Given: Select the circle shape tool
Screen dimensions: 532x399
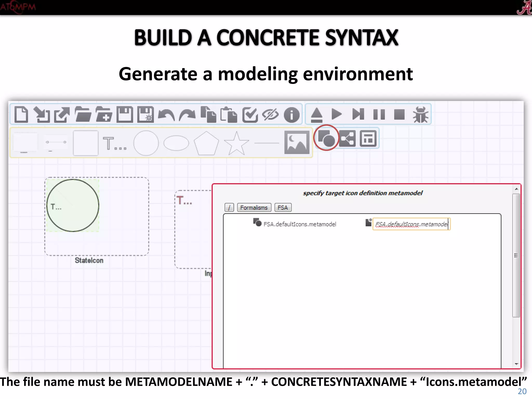Looking at the screenshot, I should [x=146, y=143].
